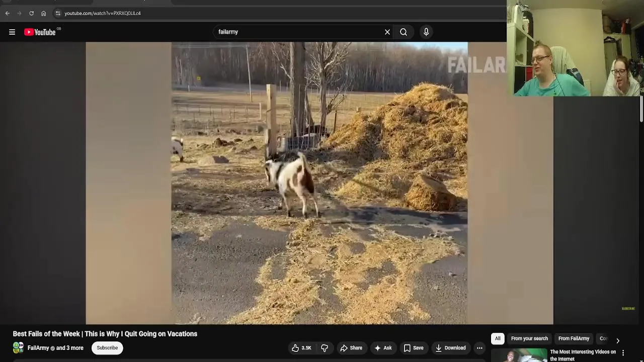Open the YouTube hamburger guide menu
The image size is (644, 362).
[12, 32]
